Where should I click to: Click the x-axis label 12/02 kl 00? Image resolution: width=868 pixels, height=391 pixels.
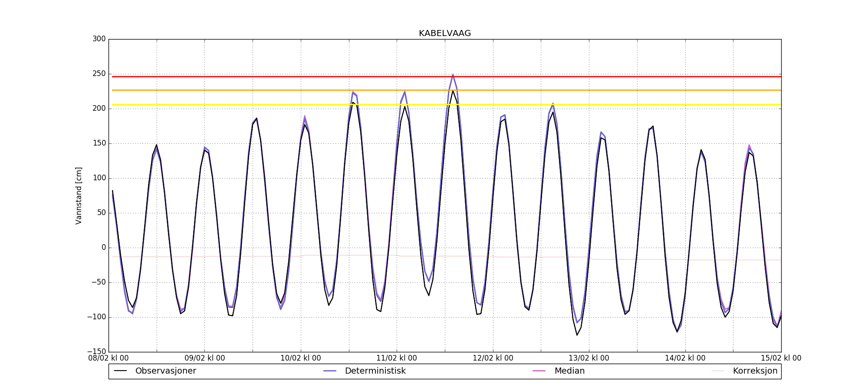[493, 358]
